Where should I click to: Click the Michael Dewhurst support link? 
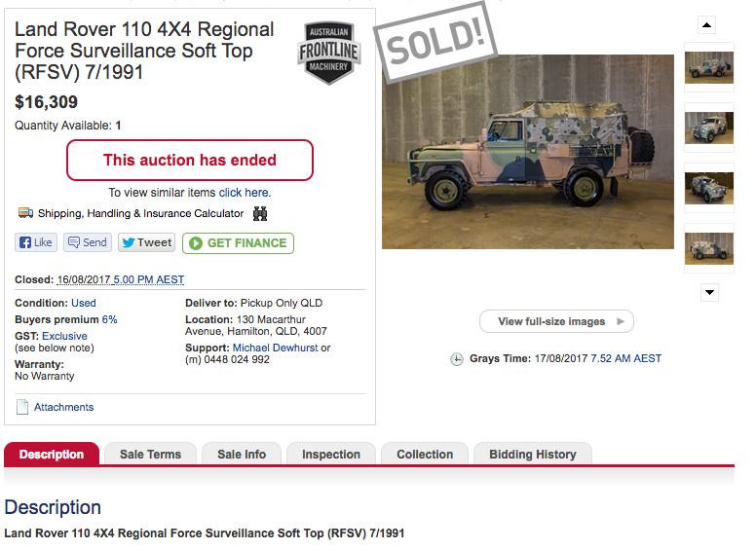coord(275,348)
